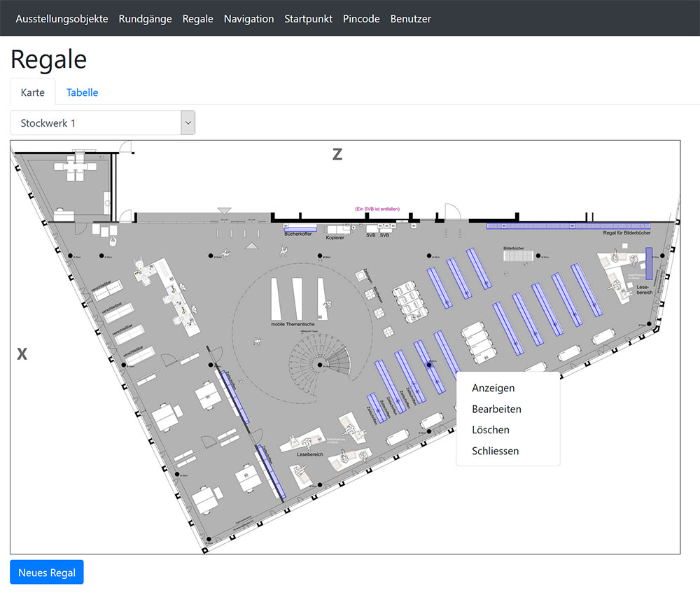Go to the Startpunkt page
The image size is (700, 595).
[309, 19]
